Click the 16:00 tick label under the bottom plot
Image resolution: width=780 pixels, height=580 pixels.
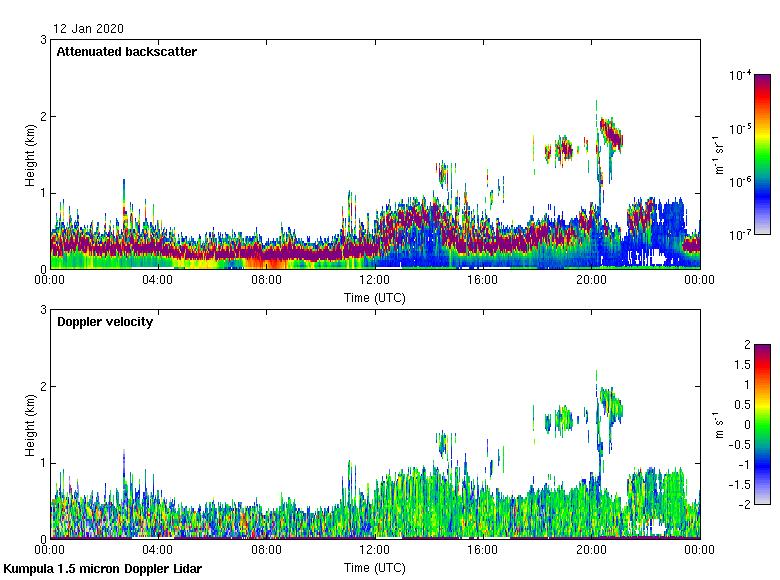[x=483, y=550]
